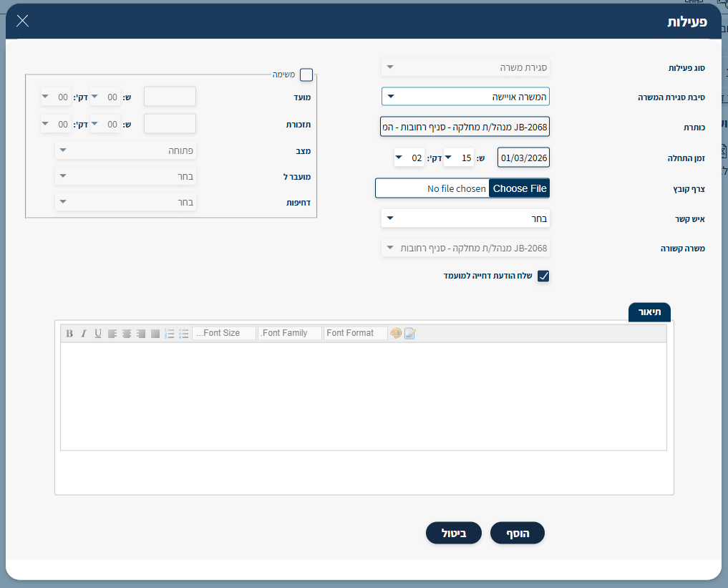Align description text to the left
The height and width of the screenshot is (588, 728).
112,333
